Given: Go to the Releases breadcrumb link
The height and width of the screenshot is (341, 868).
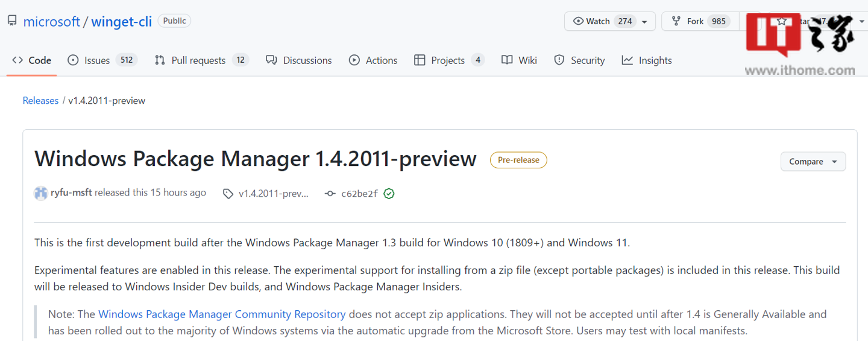Looking at the screenshot, I should (x=40, y=101).
